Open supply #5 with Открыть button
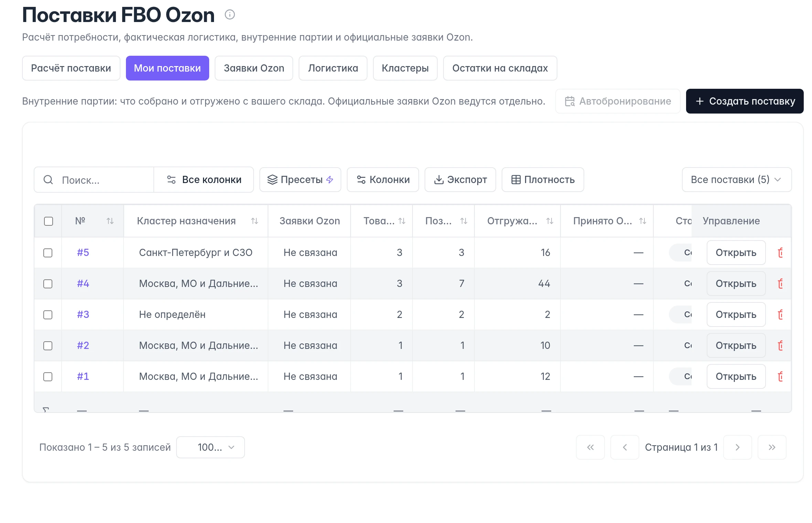Image resolution: width=812 pixels, height=523 pixels. pos(736,253)
